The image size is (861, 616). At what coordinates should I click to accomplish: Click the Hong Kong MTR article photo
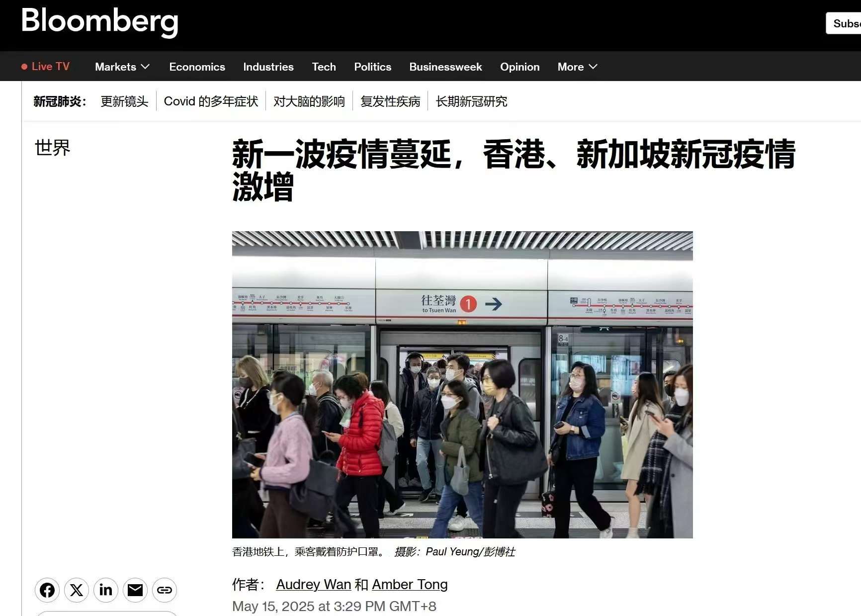(462, 384)
